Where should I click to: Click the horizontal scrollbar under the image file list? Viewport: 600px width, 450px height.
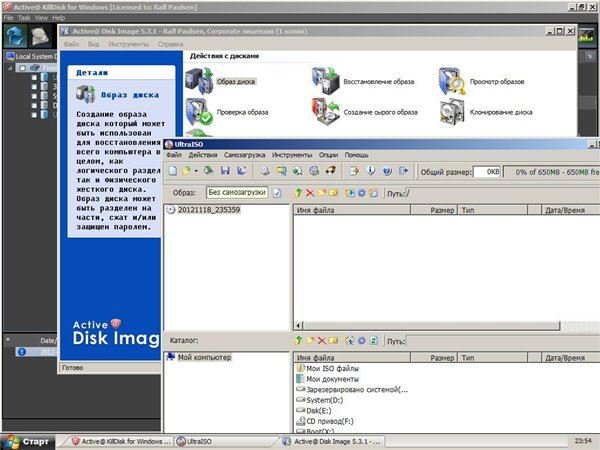[431, 326]
